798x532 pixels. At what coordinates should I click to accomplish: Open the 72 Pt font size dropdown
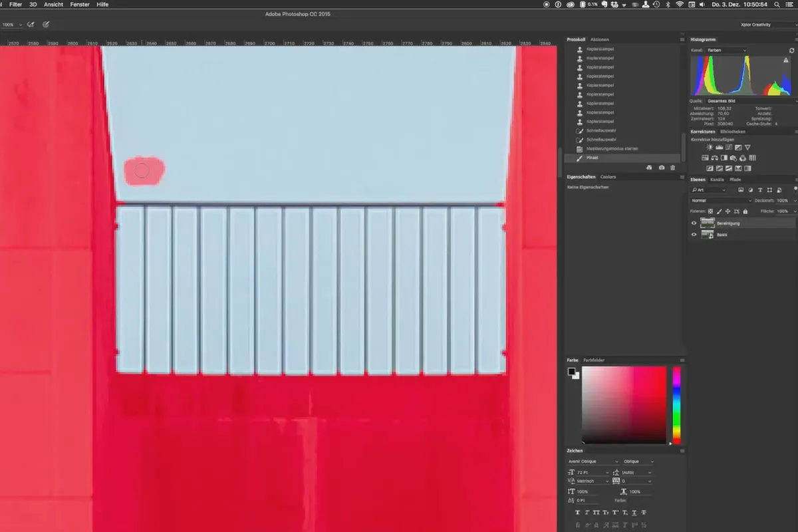tap(593, 472)
